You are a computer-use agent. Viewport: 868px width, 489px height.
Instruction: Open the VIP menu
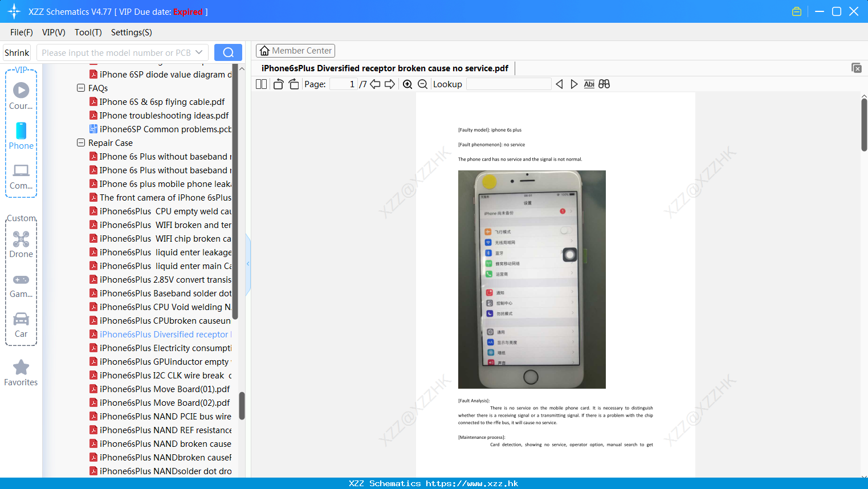click(54, 32)
